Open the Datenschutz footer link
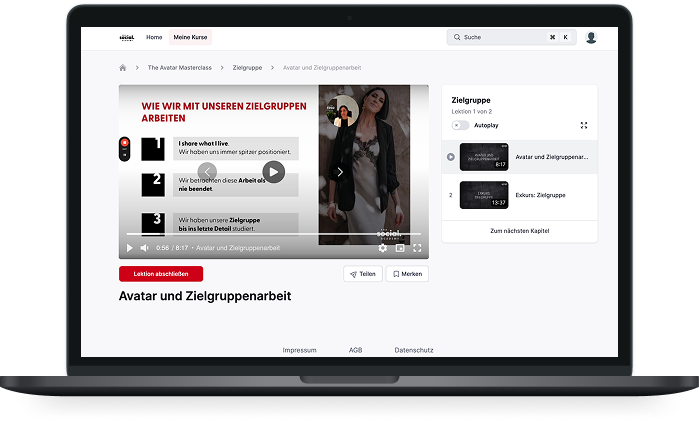This screenshot has width=699, height=422. click(x=414, y=350)
